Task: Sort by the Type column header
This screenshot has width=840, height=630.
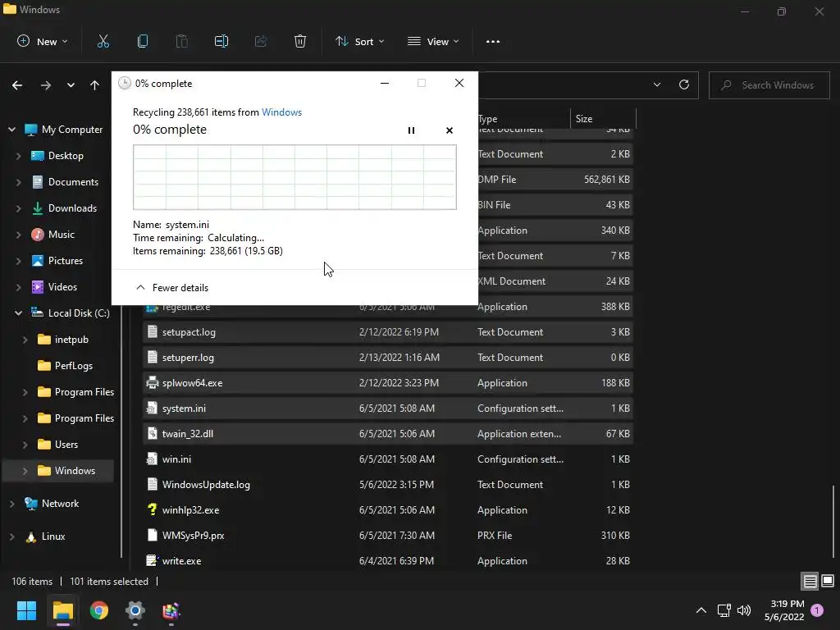Action: click(523, 118)
